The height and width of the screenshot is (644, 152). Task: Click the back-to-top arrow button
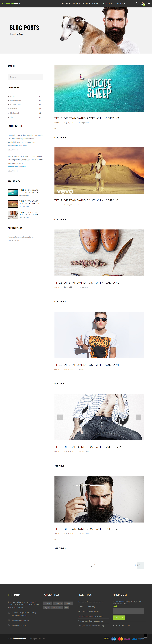[x=146, y=636]
